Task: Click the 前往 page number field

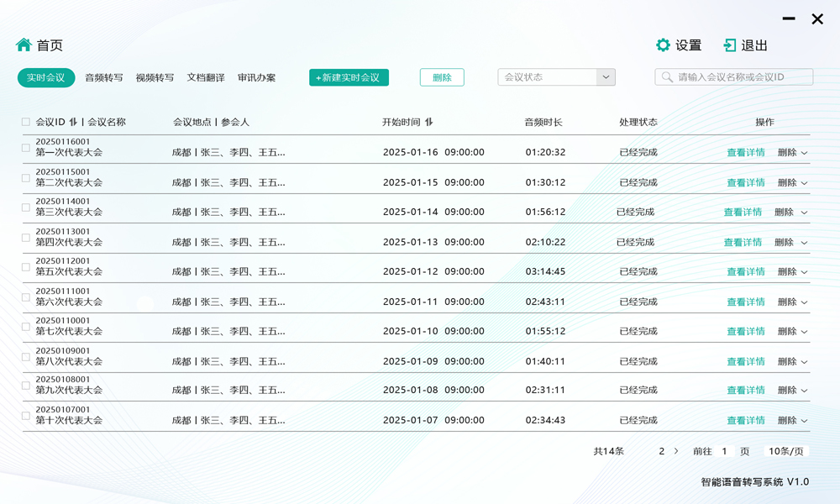Action: click(724, 451)
